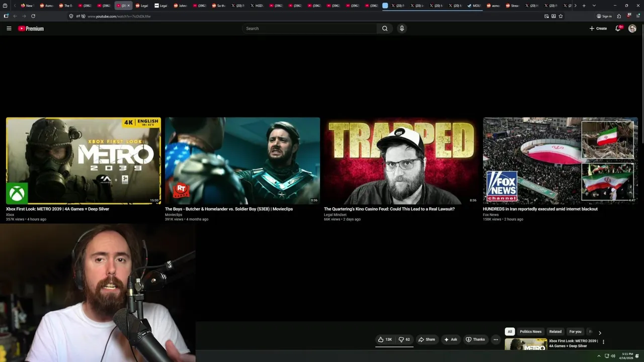
Task: Switch to the 'MOU' browser tab
Action: [474, 6]
